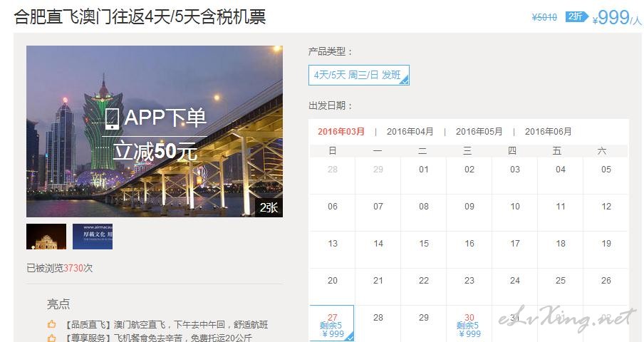This screenshot has height=342, width=644.
Task: Select the blue Air Macau thumbnail
Action: pos(93,237)
